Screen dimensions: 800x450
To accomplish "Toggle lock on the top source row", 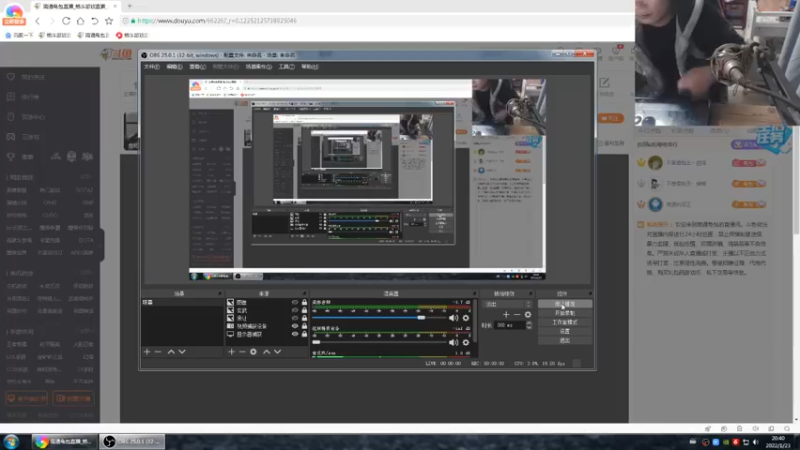I will (305, 303).
